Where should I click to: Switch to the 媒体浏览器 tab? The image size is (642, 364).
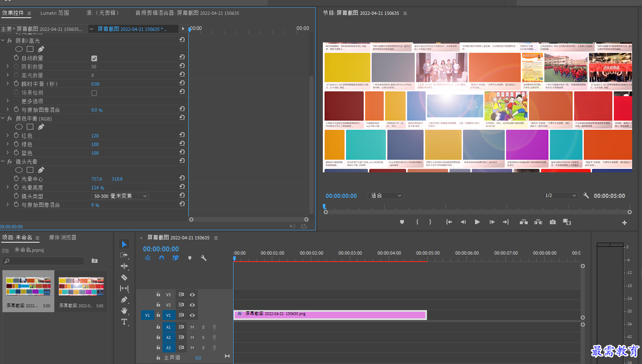click(63, 237)
